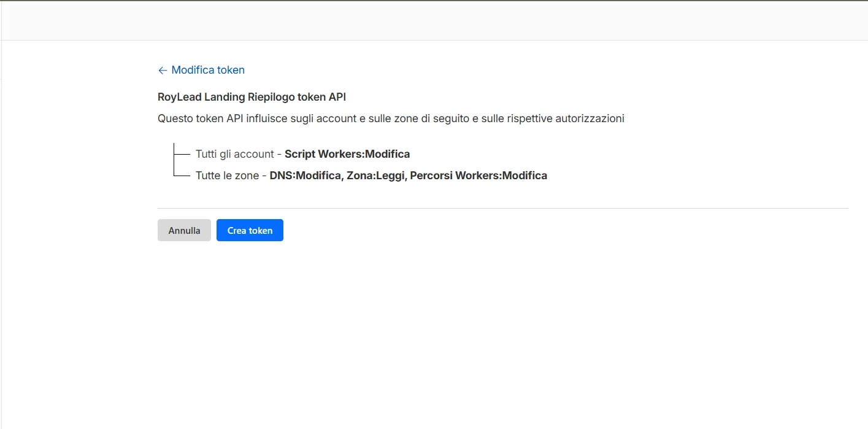This screenshot has width=868, height=429.
Task: Click the word autorizzazioni in the description
Action: 590,118
